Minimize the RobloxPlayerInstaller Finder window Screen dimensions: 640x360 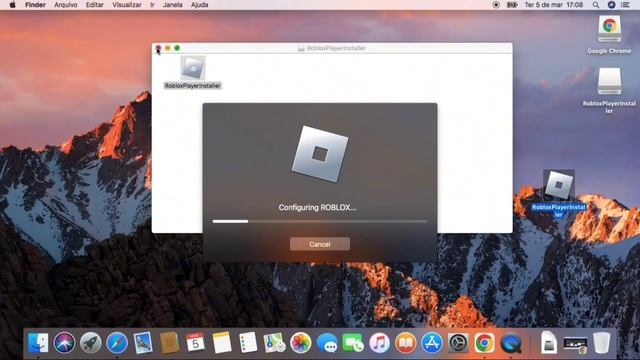click(168, 48)
